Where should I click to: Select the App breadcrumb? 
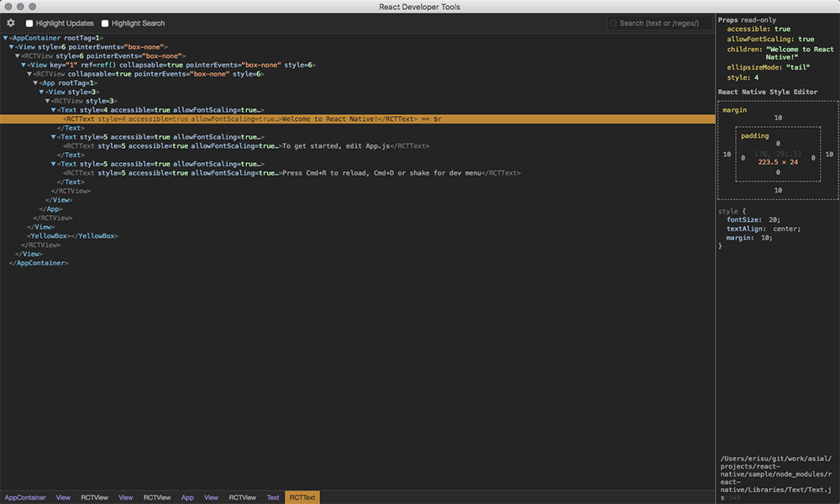click(187, 497)
